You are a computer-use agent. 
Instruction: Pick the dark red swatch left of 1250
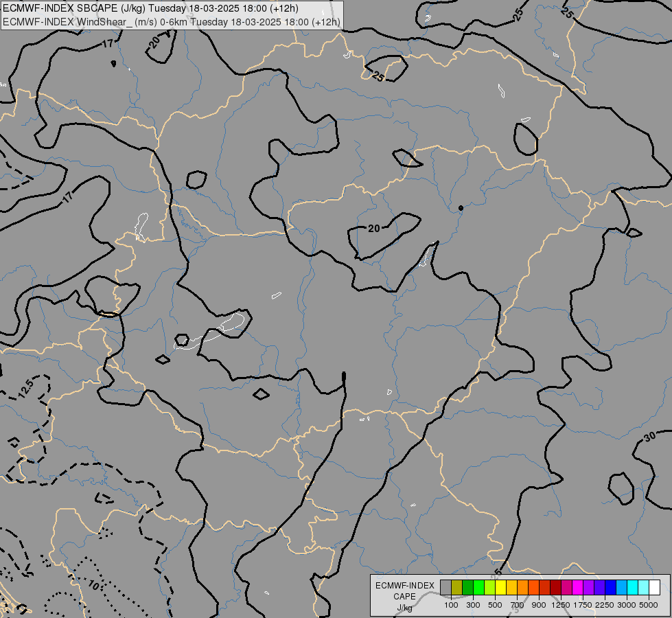tap(555, 587)
